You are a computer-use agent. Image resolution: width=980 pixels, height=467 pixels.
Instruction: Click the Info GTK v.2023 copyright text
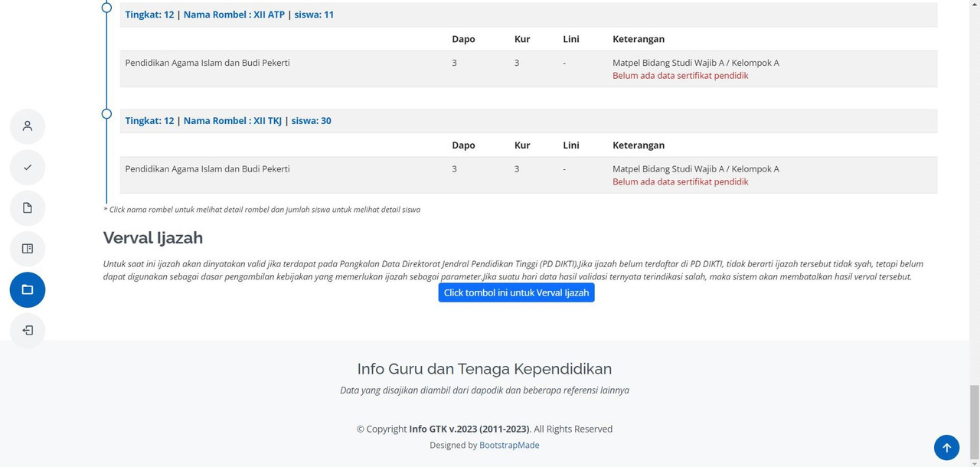[469, 429]
